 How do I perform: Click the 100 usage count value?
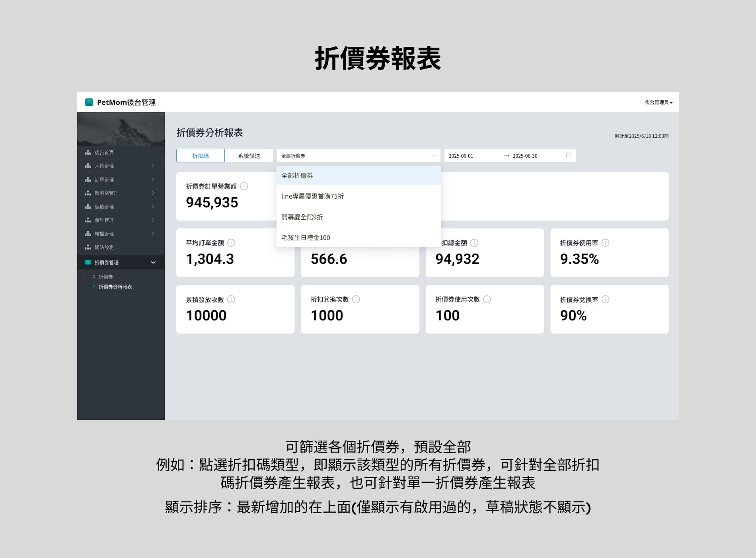(x=447, y=316)
